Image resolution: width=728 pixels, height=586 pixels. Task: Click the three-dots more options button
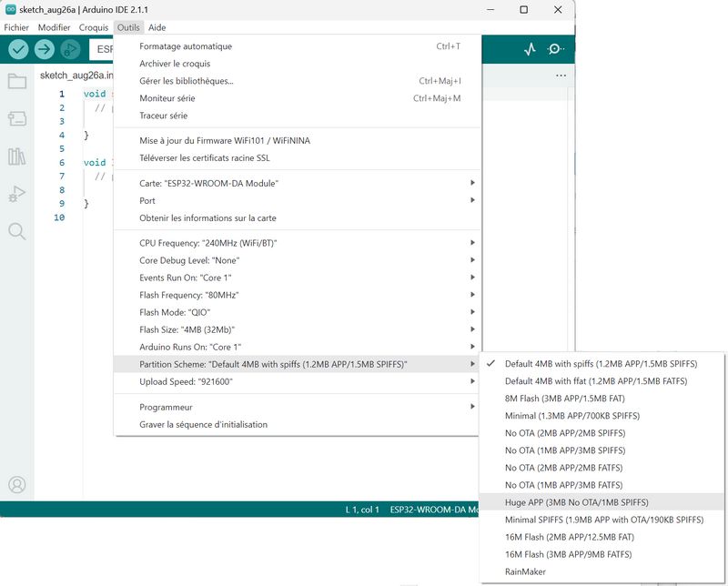point(561,76)
